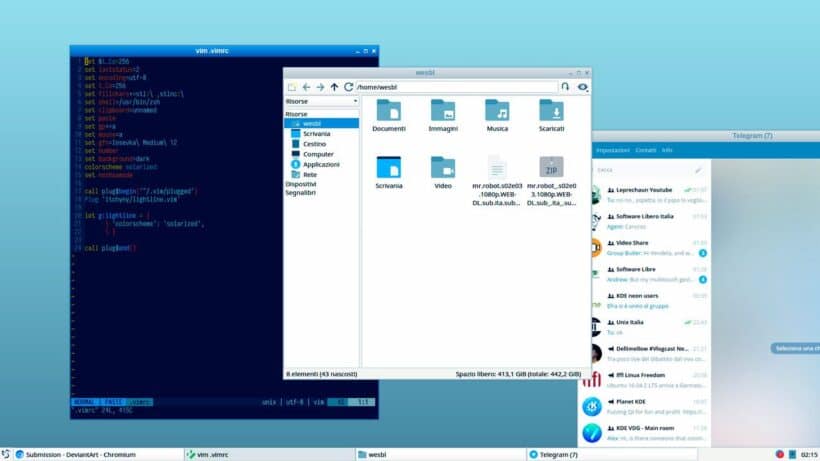Switch to Telegram (7) taskbar entry
Image resolution: width=820 pixels, height=461 pixels.
click(612, 455)
